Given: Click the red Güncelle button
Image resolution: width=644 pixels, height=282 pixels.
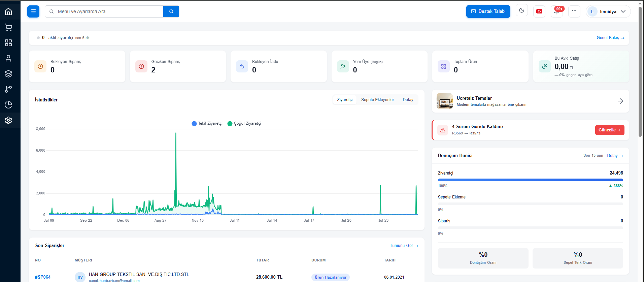Looking at the screenshot, I should click(610, 130).
